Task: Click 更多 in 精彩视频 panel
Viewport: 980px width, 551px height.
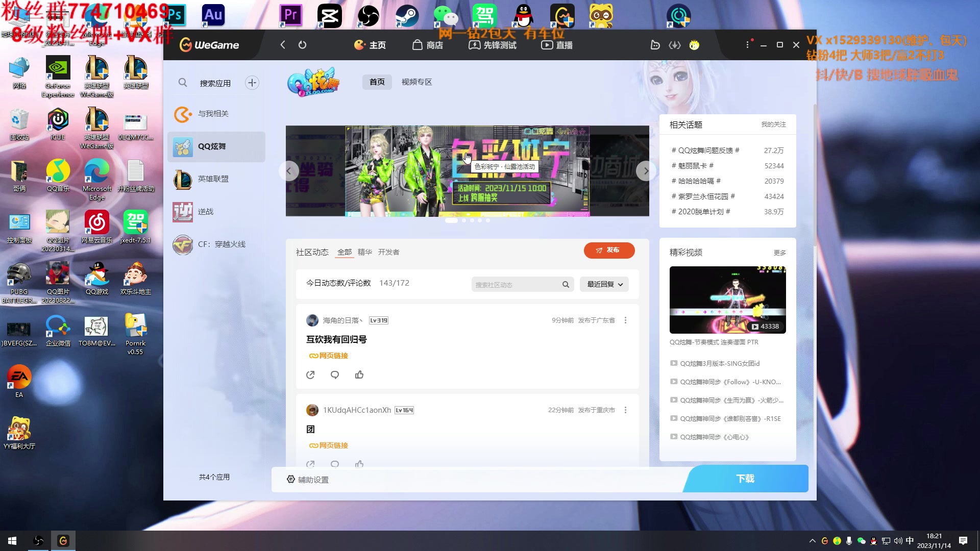Action: (779, 253)
